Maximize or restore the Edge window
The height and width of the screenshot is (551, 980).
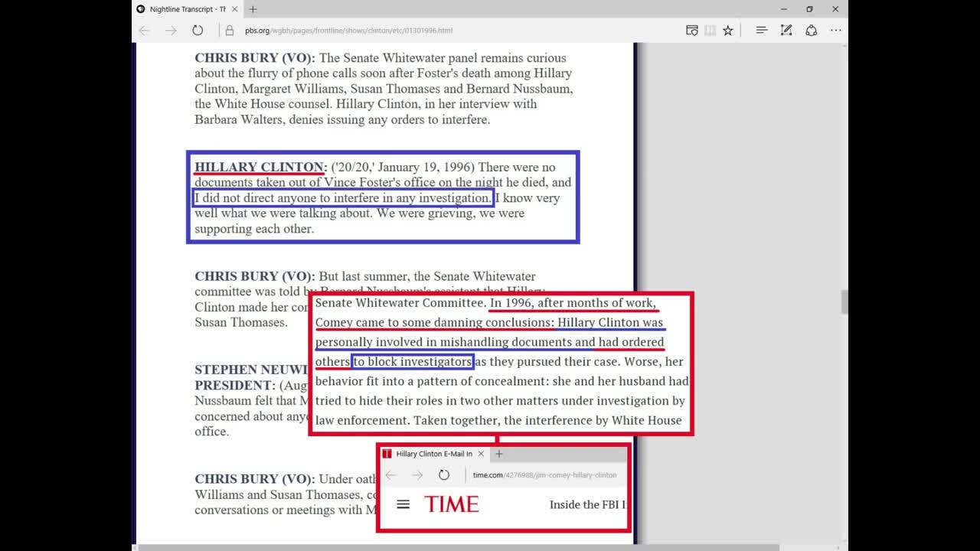pos(809,9)
